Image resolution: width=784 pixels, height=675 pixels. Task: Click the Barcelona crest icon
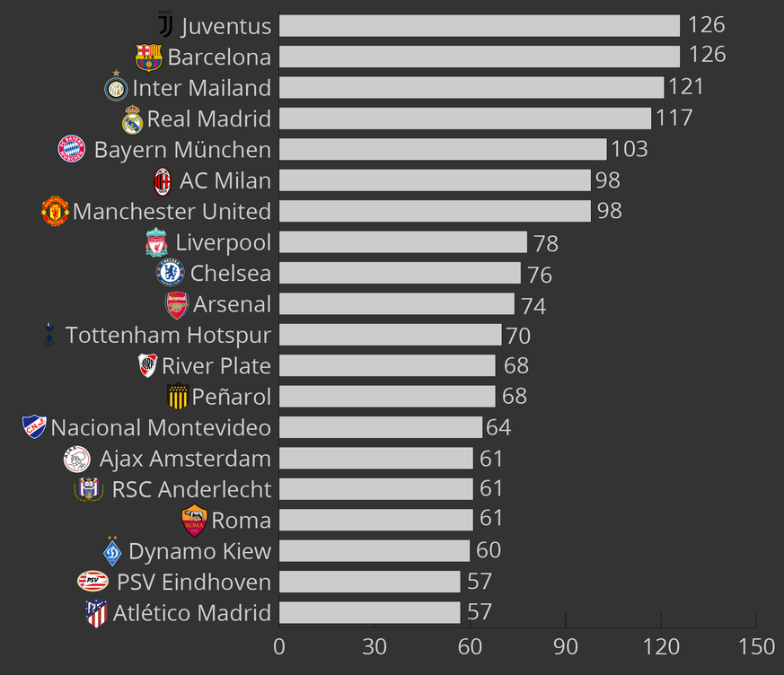(148, 57)
